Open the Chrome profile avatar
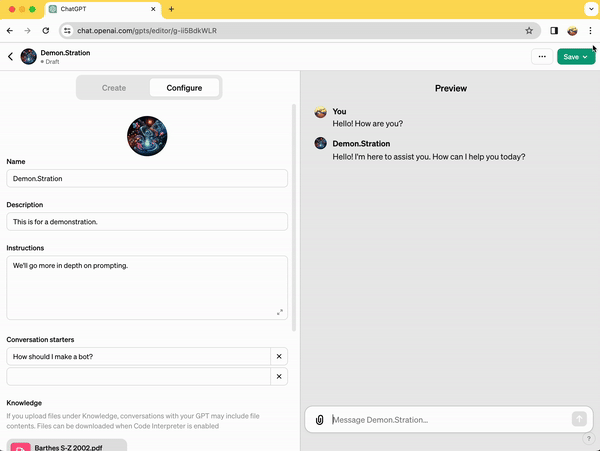600x451 pixels. 572,31
